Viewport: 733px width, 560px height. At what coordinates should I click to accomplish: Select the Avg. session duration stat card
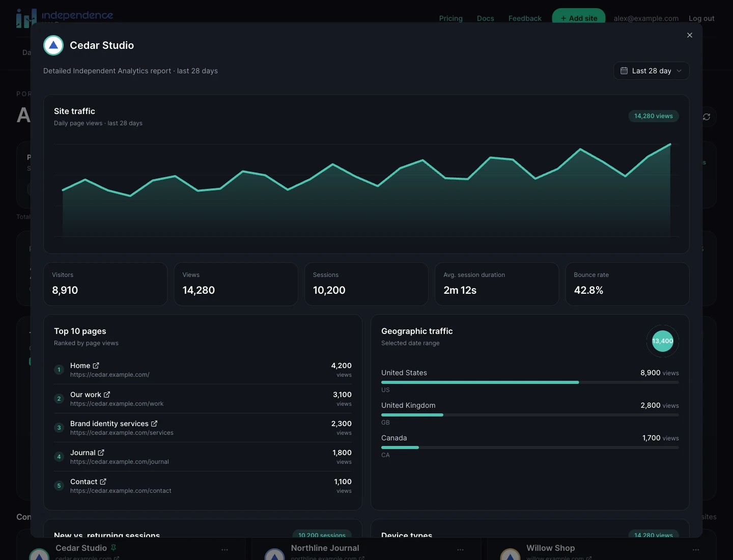point(497,284)
